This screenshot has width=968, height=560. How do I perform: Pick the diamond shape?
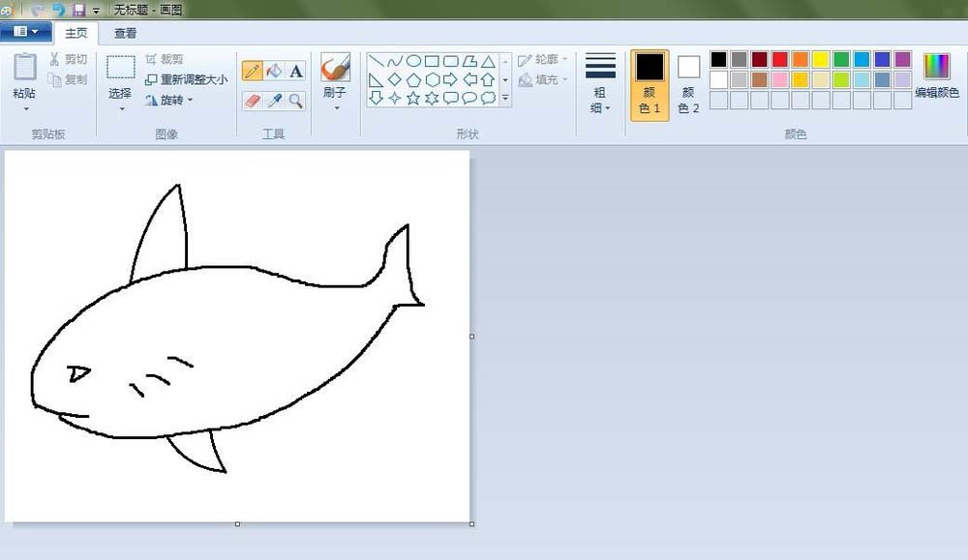tap(395, 79)
